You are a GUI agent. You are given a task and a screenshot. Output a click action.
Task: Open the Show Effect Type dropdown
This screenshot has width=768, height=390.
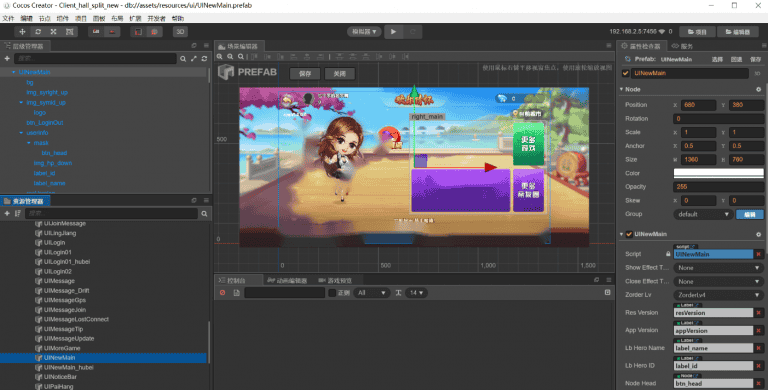point(719,268)
